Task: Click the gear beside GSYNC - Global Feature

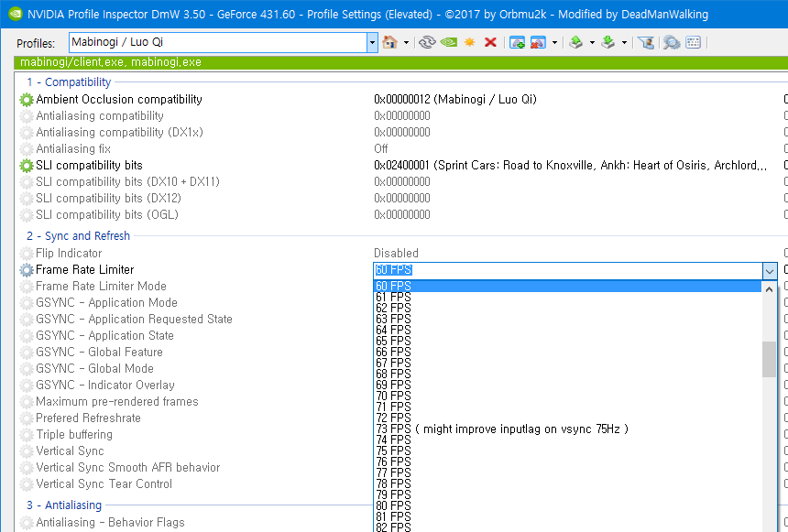Action: [x=27, y=353]
